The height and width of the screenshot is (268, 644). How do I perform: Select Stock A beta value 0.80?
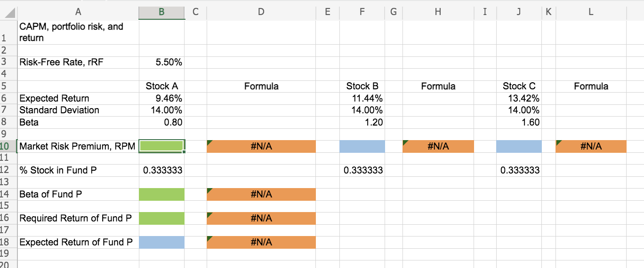point(161,122)
